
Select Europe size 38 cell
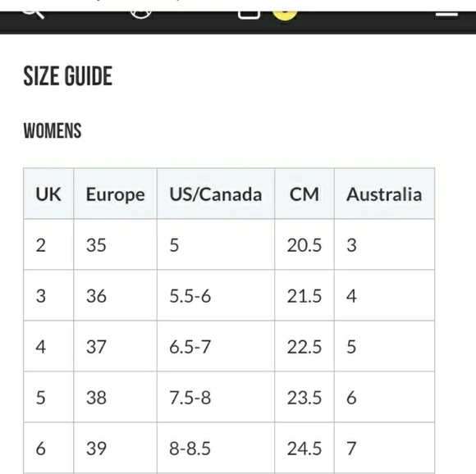[116, 397]
